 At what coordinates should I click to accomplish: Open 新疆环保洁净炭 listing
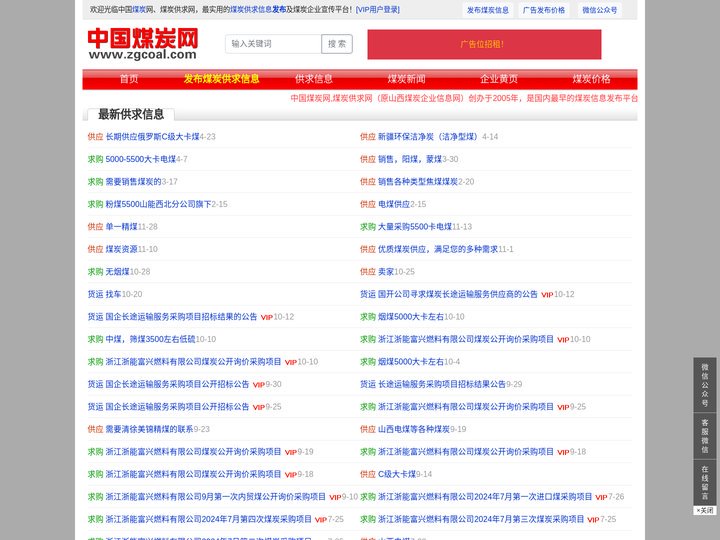(x=428, y=137)
